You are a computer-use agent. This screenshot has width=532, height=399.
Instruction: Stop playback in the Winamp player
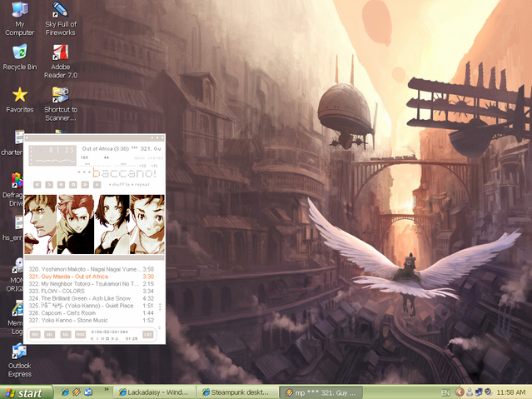click(x=73, y=184)
